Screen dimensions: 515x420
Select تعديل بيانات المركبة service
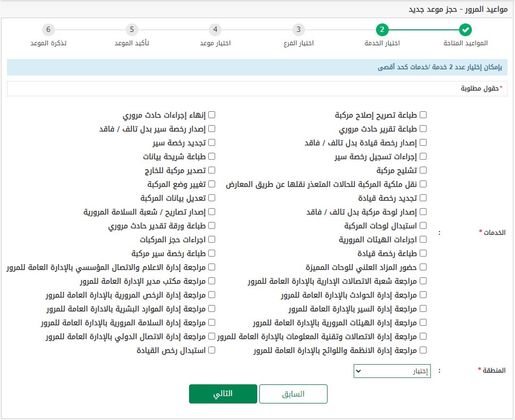click(x=212, y=197)
